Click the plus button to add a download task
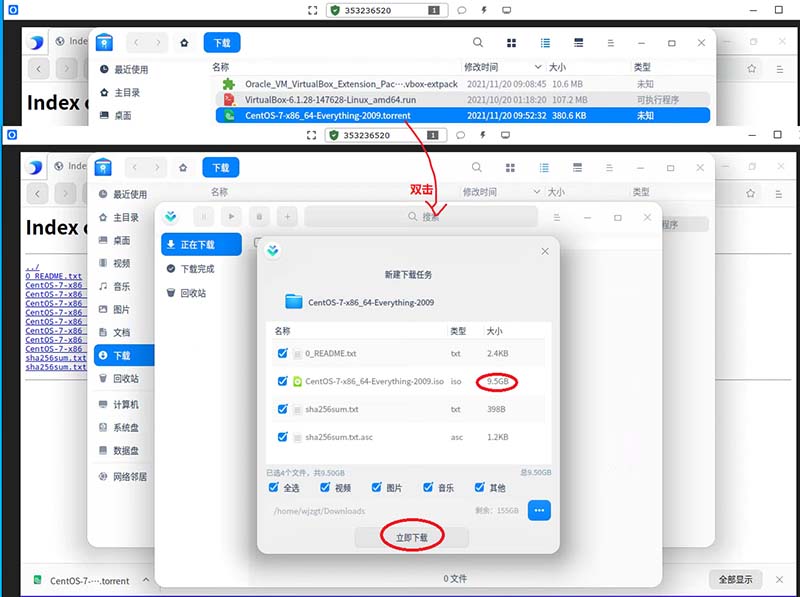This screenshot has width=800, height=597. pyautogui.click(x=287, y=217)
